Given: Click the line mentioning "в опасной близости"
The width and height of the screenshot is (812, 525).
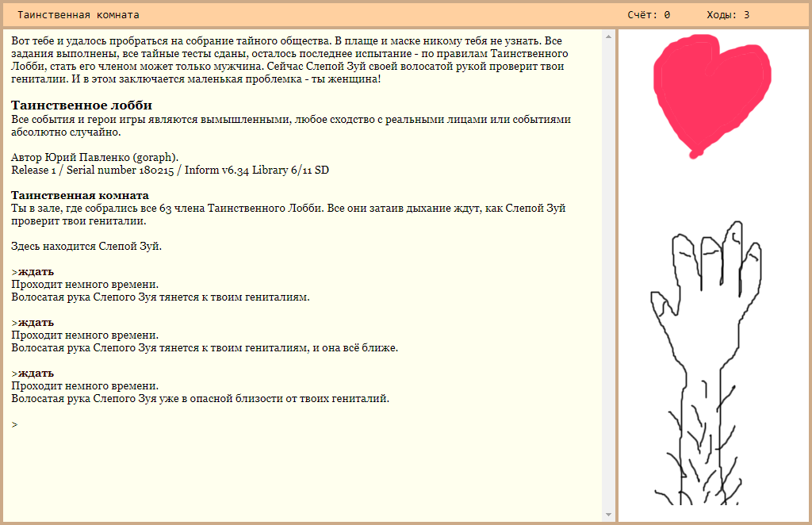Looking at the screenshot, I should point(200,398).
